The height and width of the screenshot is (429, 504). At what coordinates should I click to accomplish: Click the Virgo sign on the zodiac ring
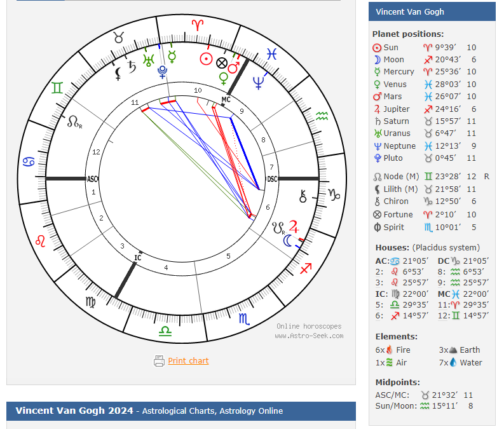click(91, 302)
